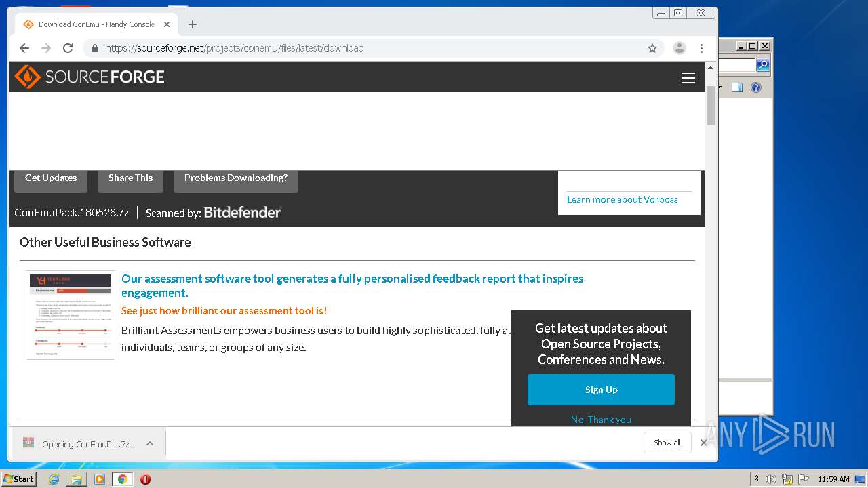The width and height of the screenshot is (868, 488).
Task: View site security padlock info
Action: 94,48
